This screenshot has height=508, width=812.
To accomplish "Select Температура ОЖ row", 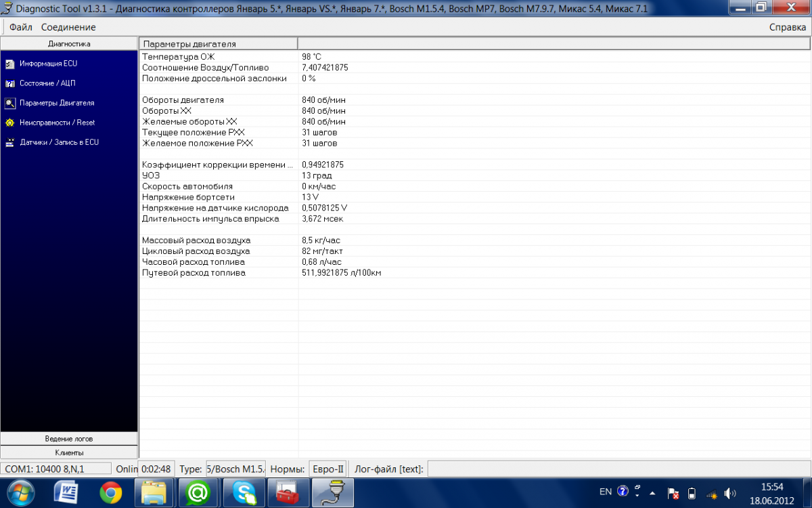I will pyautogui.click(x=474, y=57).
